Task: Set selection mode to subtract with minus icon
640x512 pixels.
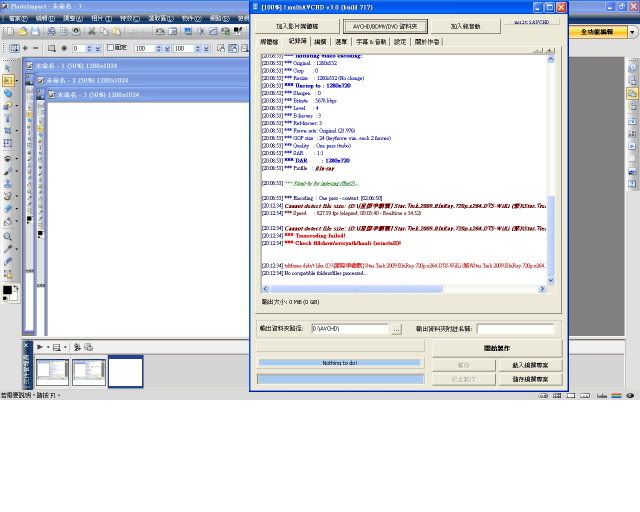Action: coord(36,48)
